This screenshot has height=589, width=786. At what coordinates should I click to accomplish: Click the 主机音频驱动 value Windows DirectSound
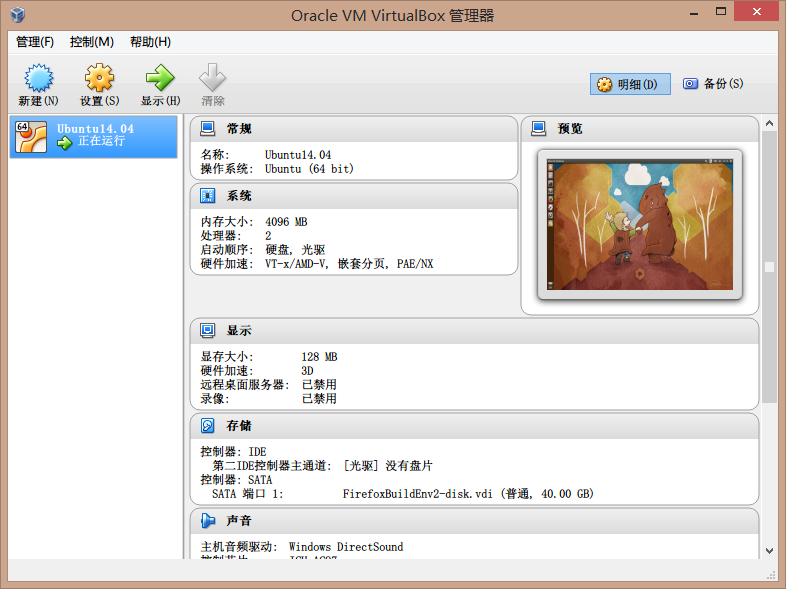346,547
